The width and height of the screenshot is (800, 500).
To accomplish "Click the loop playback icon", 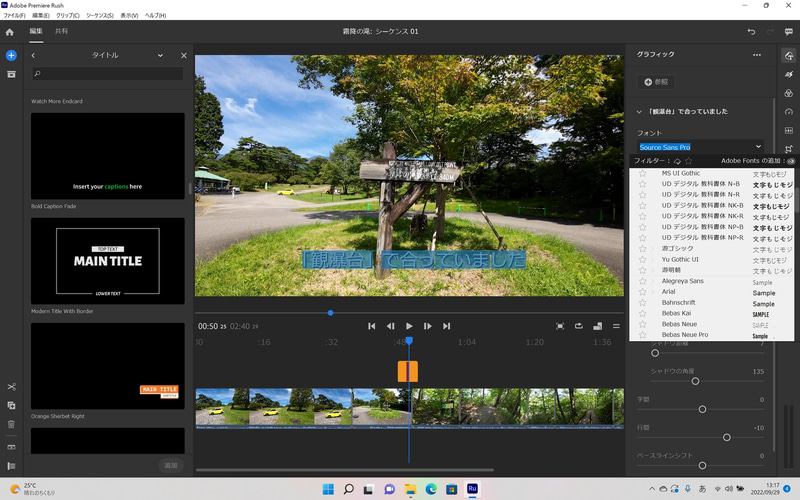I will (x=577, y=326).
